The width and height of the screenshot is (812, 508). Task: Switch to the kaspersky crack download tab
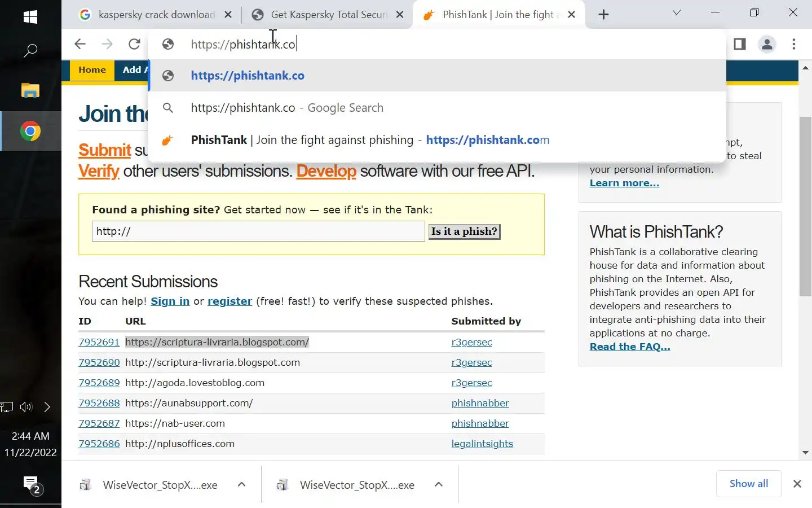coord(156,15)
